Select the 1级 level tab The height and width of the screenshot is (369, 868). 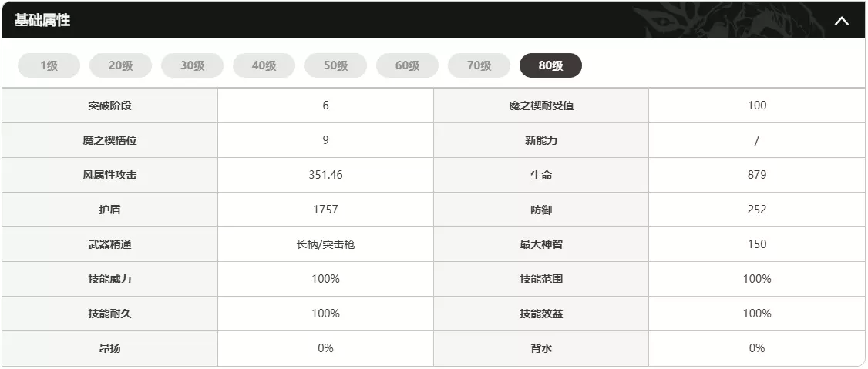point(49,65)
